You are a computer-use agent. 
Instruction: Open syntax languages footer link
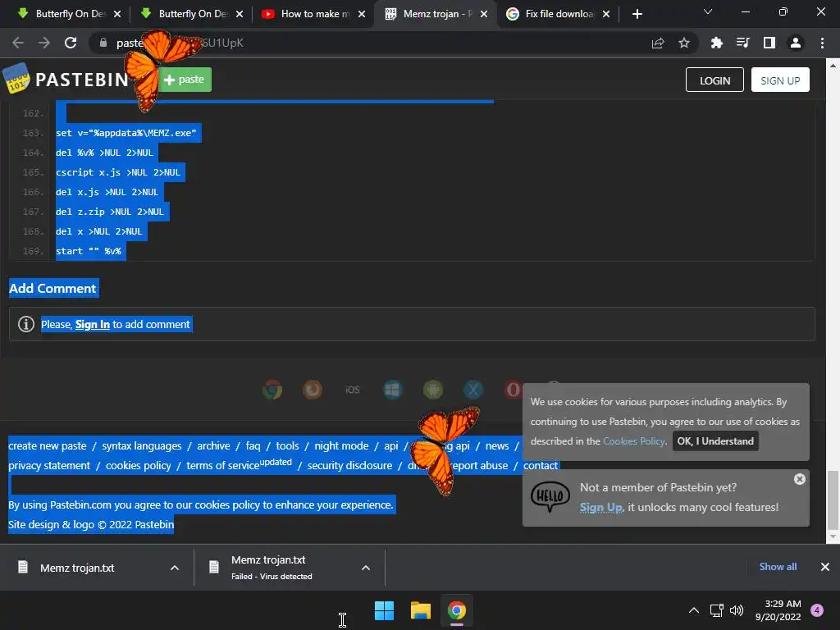(x=141, y=445)
